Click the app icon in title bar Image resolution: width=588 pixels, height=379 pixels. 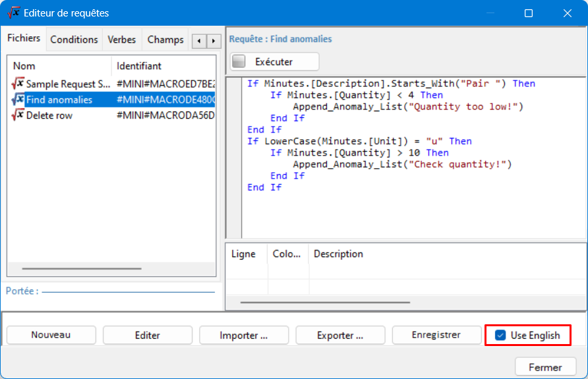tap(13, 13)
